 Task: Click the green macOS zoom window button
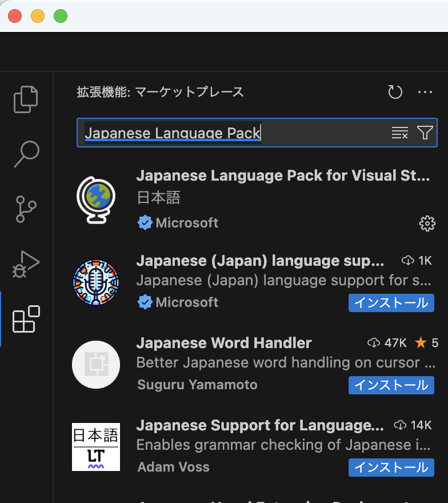tap(61, 16)
